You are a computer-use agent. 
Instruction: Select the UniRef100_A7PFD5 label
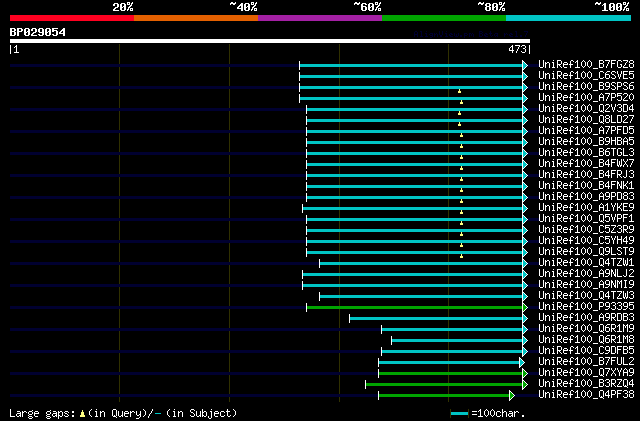(x=586, y=131)
